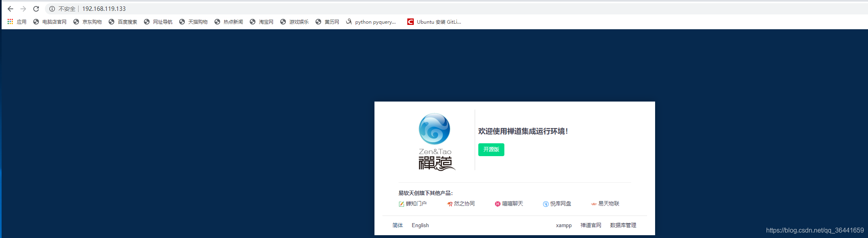Open 电脑店官网 bookmark
The image size is (868, 238).
point(50,22)
